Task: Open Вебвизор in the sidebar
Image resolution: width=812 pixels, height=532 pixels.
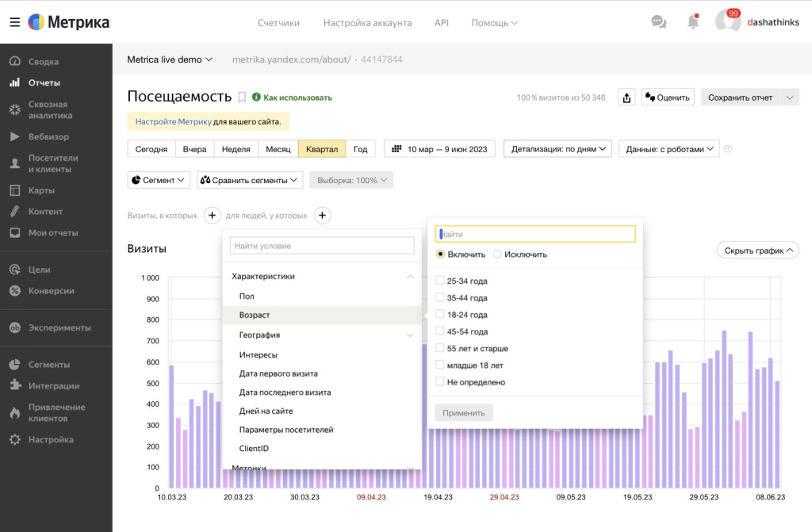Action: tap(48, 136)
